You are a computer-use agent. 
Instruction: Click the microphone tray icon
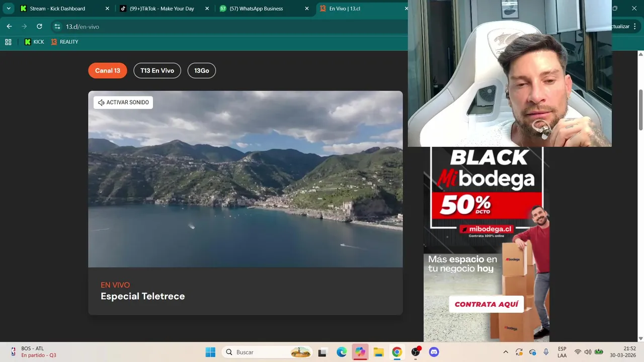point(546,352)
